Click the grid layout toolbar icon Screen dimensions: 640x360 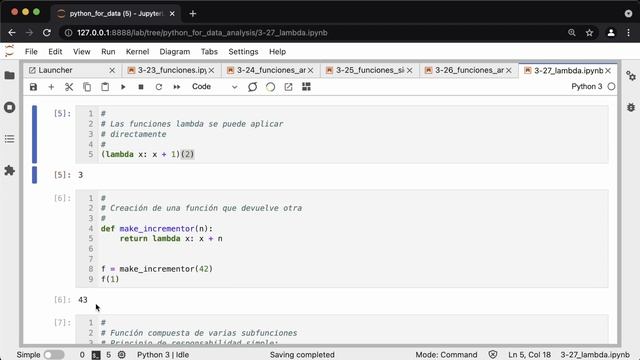306,87
